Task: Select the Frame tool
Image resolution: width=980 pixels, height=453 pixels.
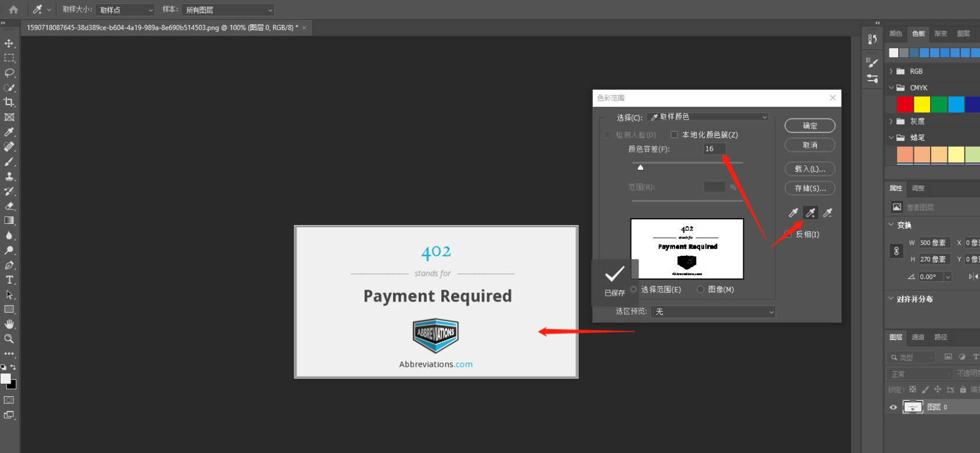Action: [x=9, y=117]
